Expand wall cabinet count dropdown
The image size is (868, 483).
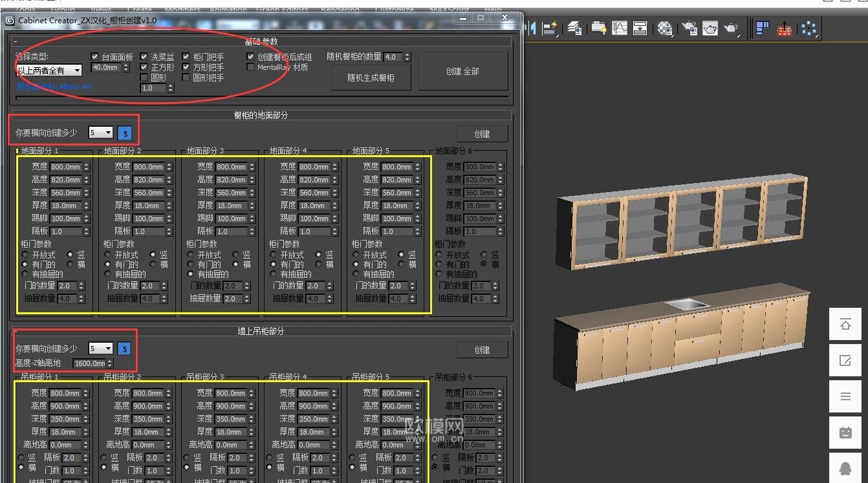[101, 349]
